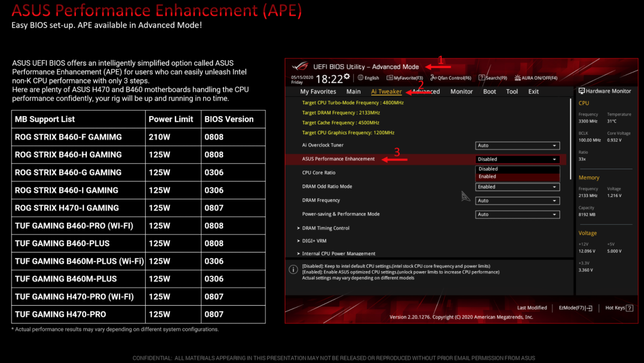The image size is (644, 363).
Task: Click the info icon beside help text
Action: point(293,269)
